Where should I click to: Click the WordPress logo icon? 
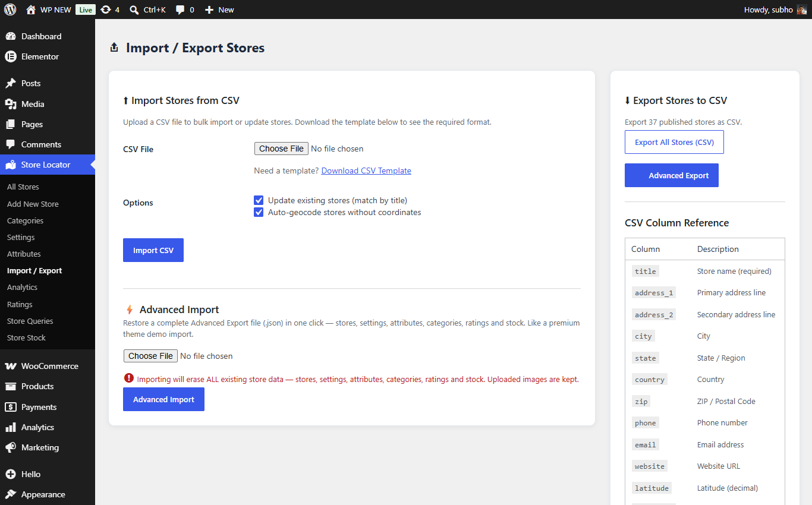pyautogui.click(x=10, y=10)
